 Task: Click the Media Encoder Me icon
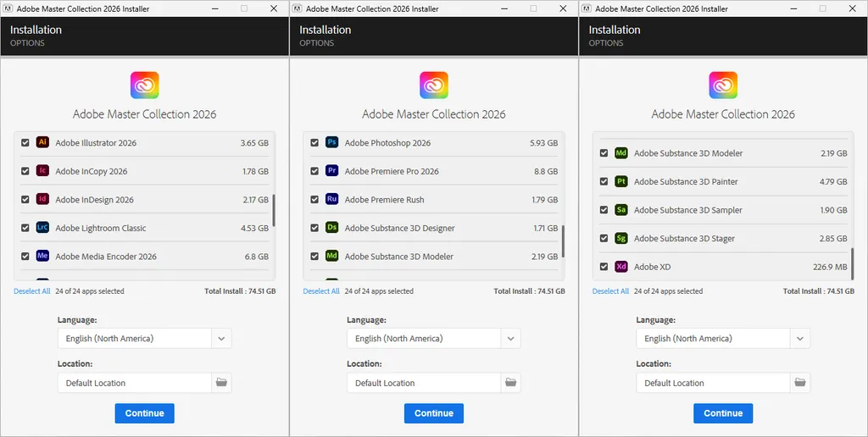point(42,256)
